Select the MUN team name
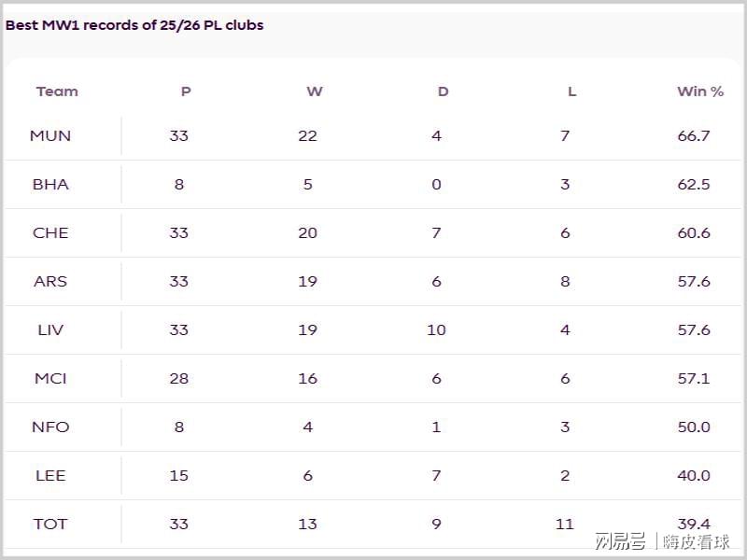This screenshot has height=560, width=747. 50,136
